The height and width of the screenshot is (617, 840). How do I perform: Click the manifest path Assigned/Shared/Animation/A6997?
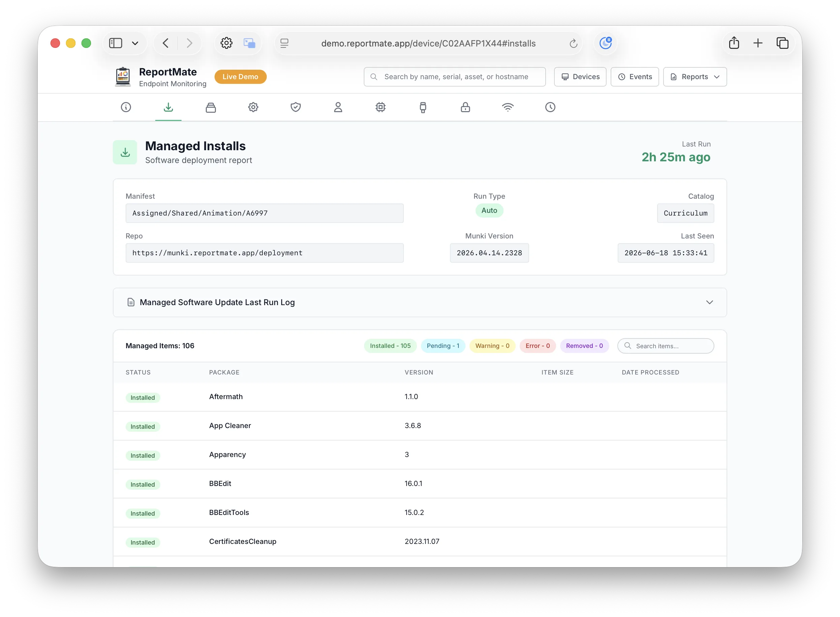264,213
